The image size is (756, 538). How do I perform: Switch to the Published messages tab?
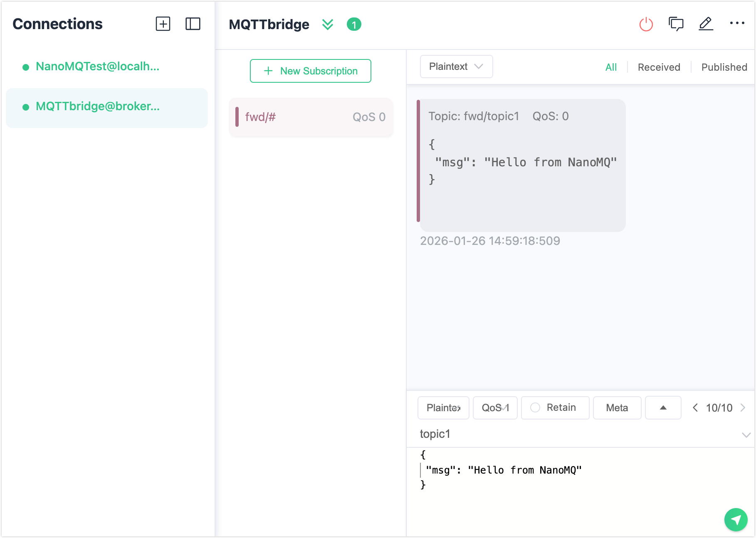724,67
